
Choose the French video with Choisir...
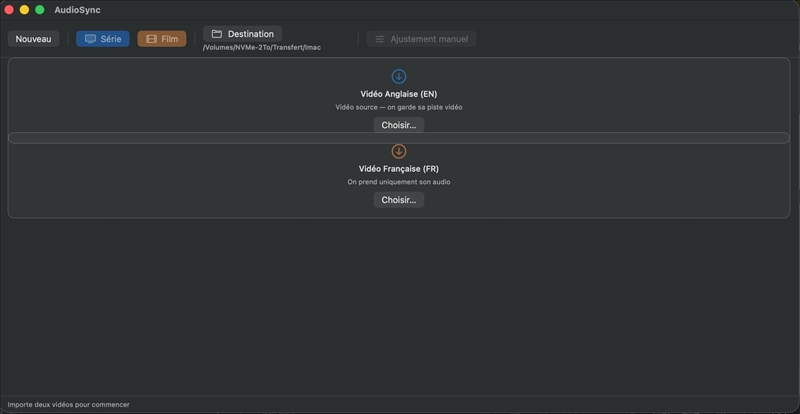pyautogui.click(x=398, y=200)
